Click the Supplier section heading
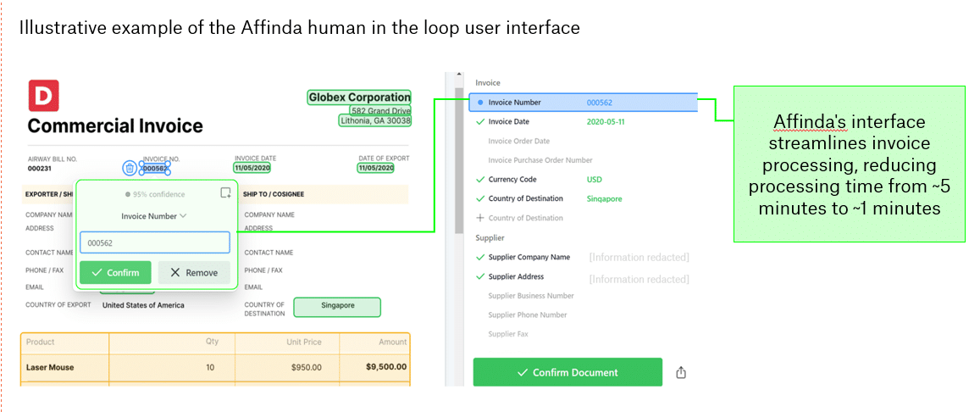The width and height of the screenshot is (980, 412). click(x=490, y=237)
